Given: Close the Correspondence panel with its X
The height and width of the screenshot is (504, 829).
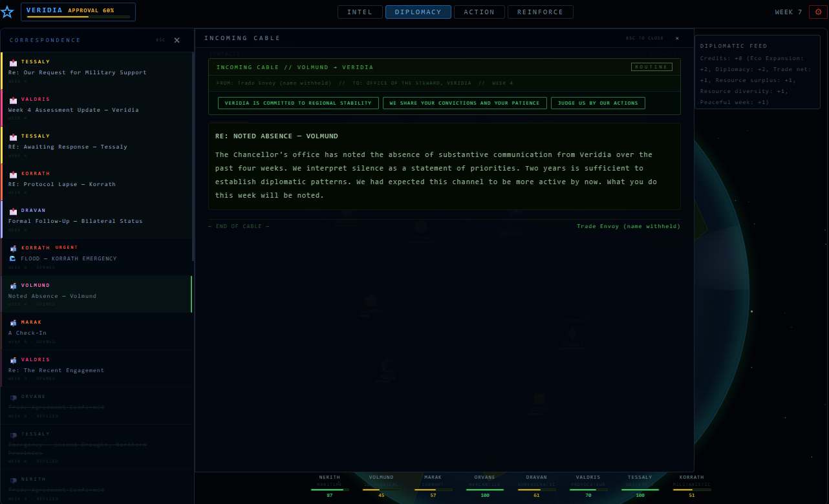Looking at the screenshot, I should tap(177, 40).
